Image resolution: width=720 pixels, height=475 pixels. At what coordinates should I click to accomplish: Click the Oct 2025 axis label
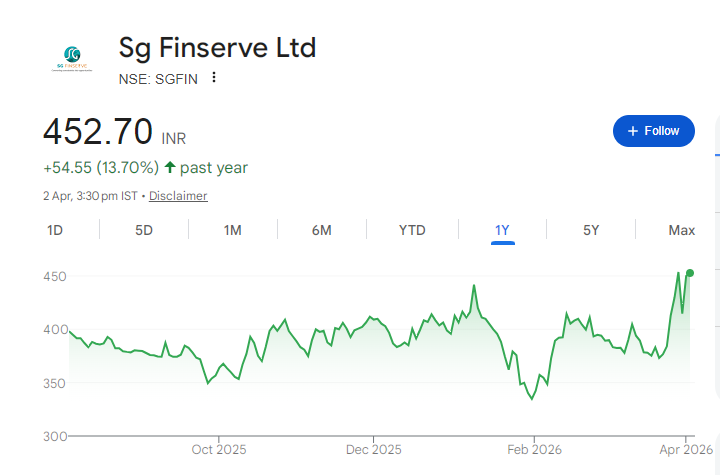219,449
